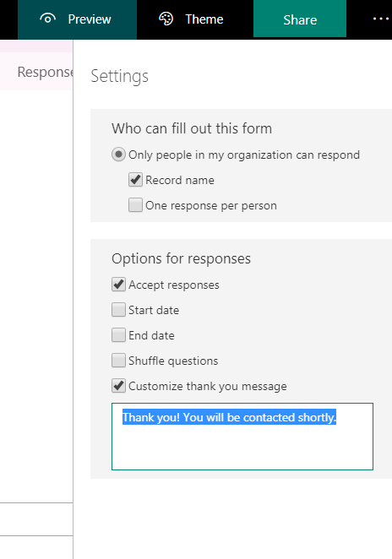Click inside the thank you message box
Screen dimensions: 392x559
242,437
